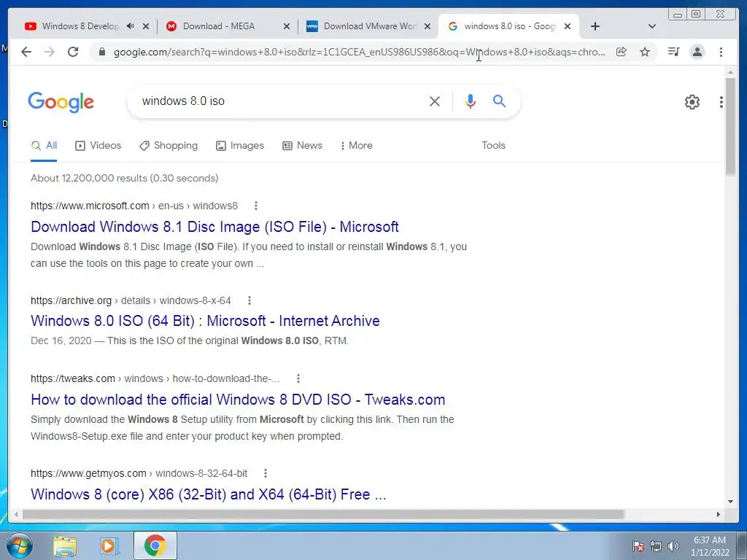
Task: Open the tab search dropdown chevron
Action: click(x=652, y=26)
